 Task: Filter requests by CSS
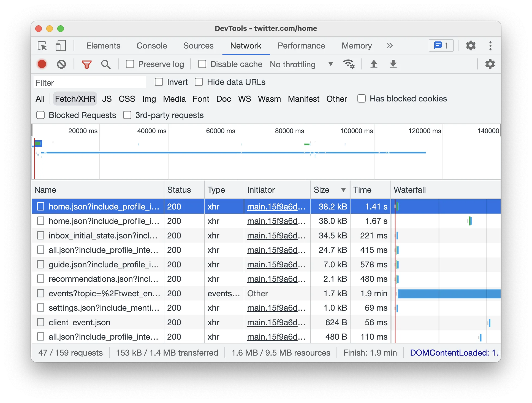pyautogui.click(x=127, y=99)
